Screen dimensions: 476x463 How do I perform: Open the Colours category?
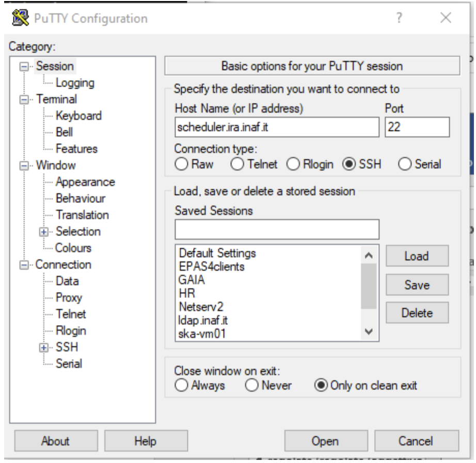[73, 248]
